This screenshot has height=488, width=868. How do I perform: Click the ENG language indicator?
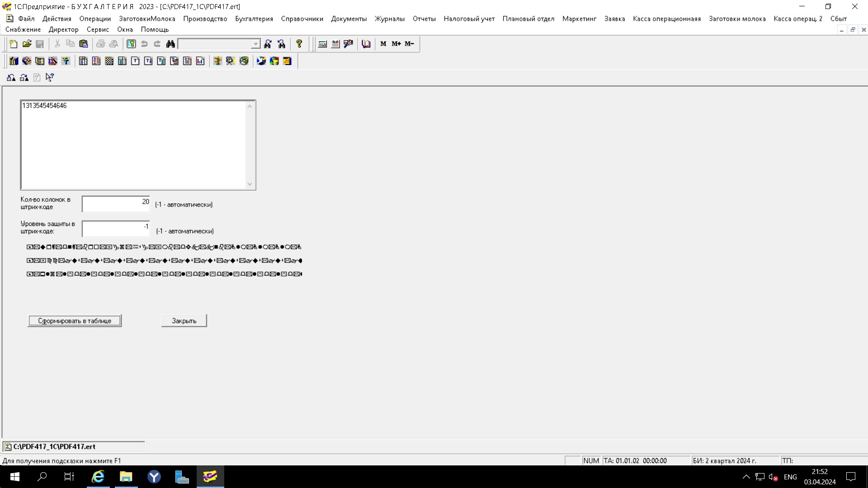coord(790,477)
